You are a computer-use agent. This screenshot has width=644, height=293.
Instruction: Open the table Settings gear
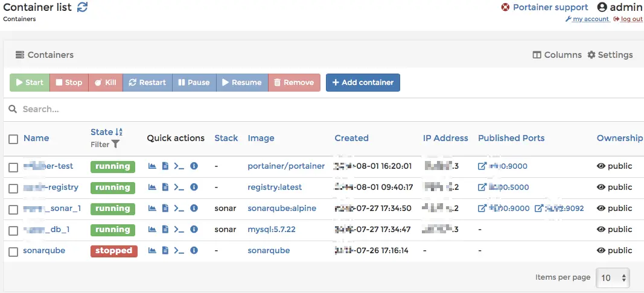pyautogui.click(x=610, y=55)
